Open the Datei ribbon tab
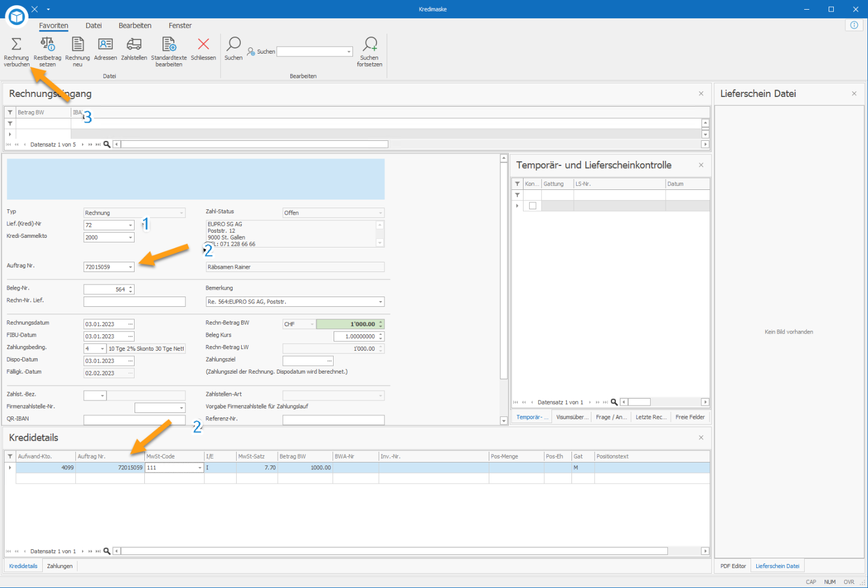Viewport: 868px width, 588px height. pyautogui.click(x=94, y=26)
